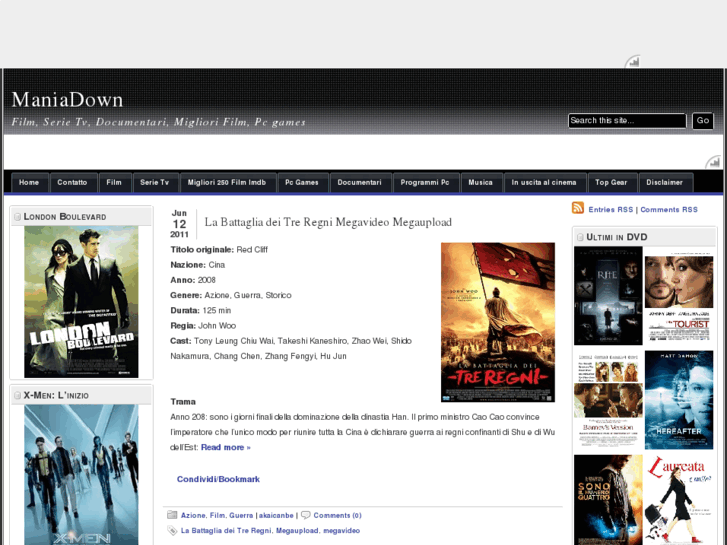This screenshot has height=545, width=727.
Task: Click The Rite DVD poster
Action: coord(608,295)
